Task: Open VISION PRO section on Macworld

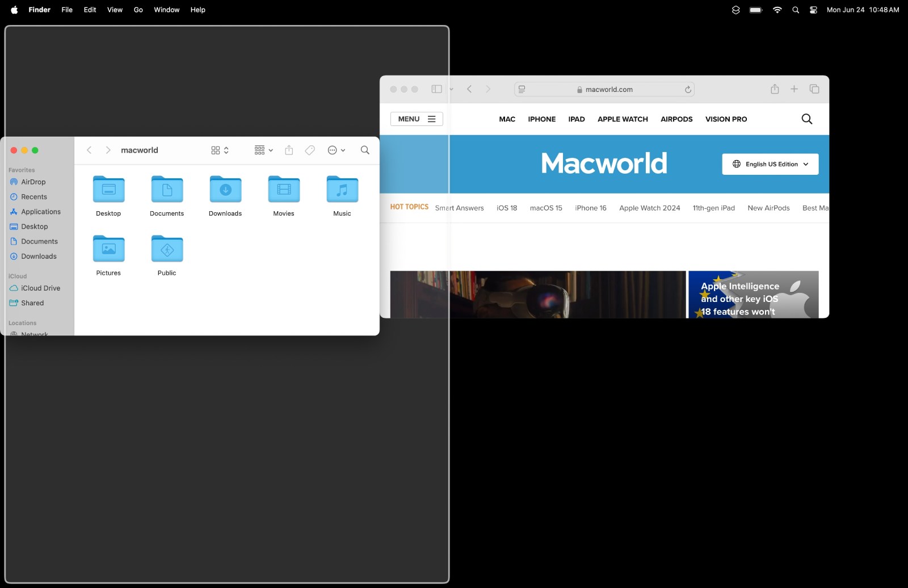Action: point(726,119)
